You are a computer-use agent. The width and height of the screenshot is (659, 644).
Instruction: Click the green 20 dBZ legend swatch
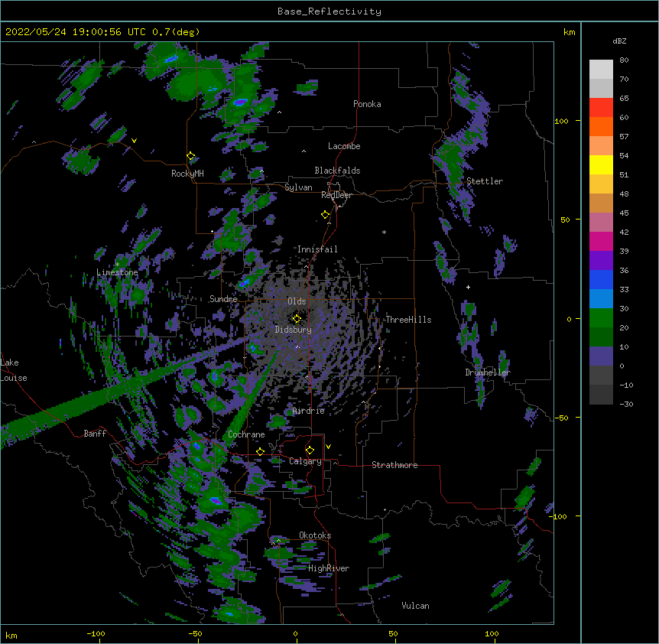601,318
